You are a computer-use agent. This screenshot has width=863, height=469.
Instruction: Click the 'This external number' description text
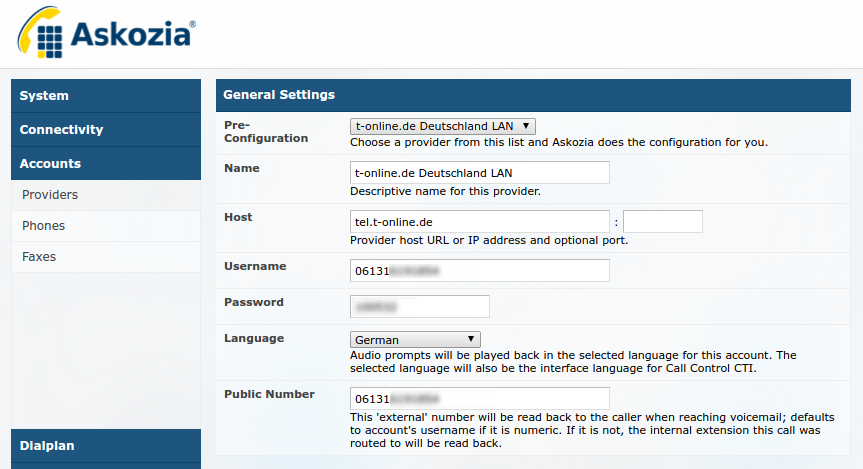592,430
